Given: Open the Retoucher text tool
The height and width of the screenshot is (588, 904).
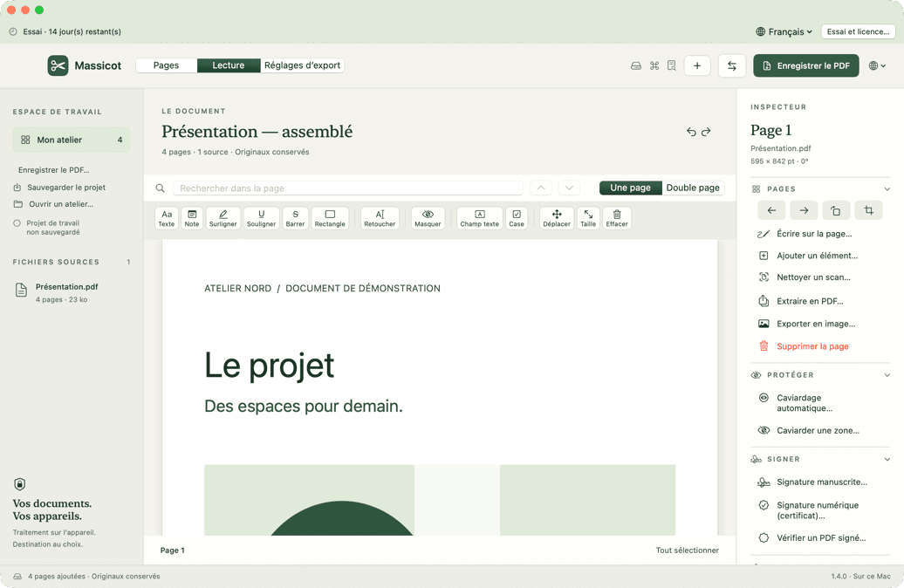Looking at the screenshot, I should pos(380,218).
